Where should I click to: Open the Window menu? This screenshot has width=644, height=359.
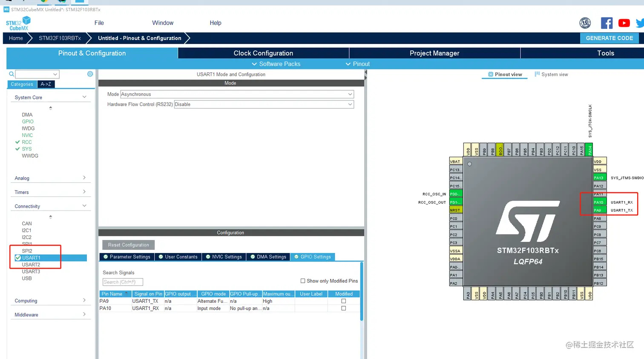point(163,23)
